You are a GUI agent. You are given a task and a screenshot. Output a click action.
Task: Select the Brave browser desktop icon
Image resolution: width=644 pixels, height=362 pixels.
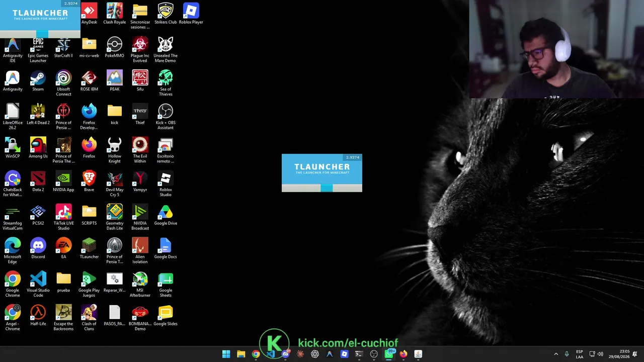[x=89, y=182]
